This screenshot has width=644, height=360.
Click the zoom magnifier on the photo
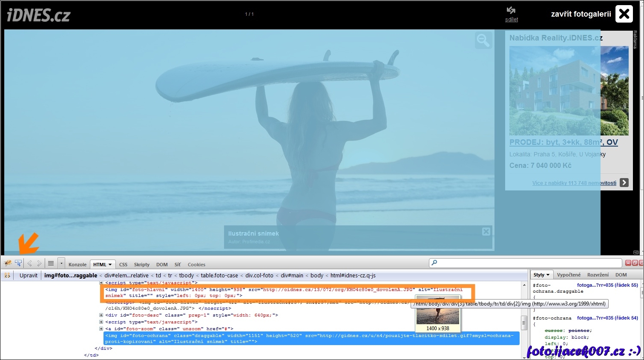(483, 40)
